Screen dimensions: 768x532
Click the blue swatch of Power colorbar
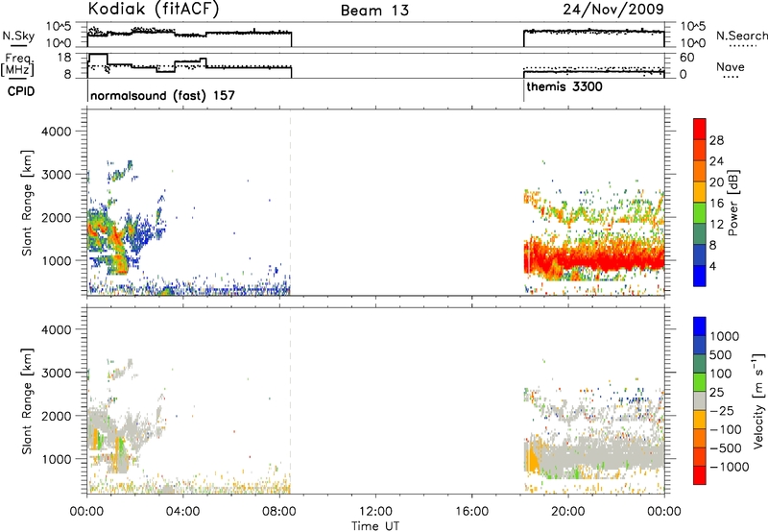tap(700, 276)
